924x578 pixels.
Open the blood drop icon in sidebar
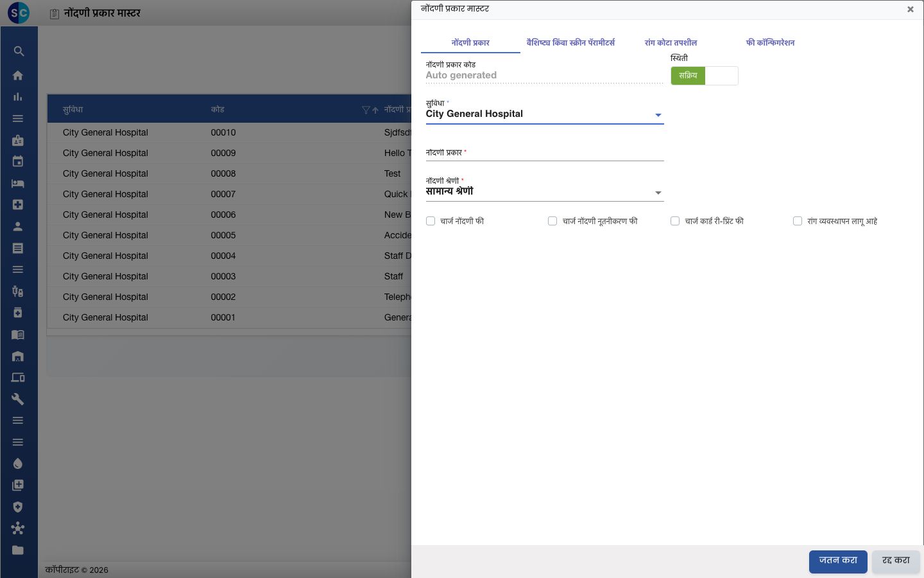(18, 464)
